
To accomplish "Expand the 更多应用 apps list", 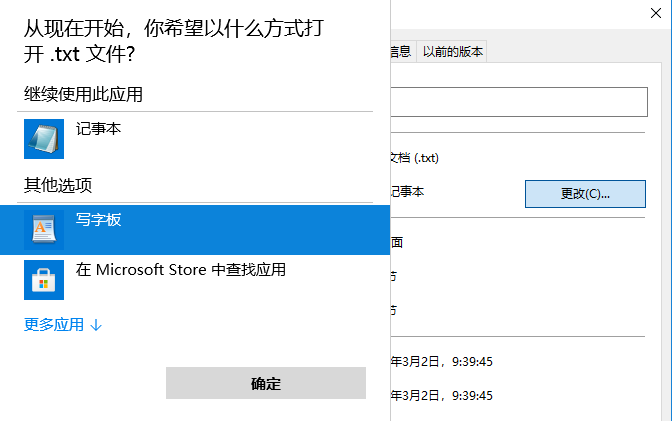I will click(x=54, y=325).
